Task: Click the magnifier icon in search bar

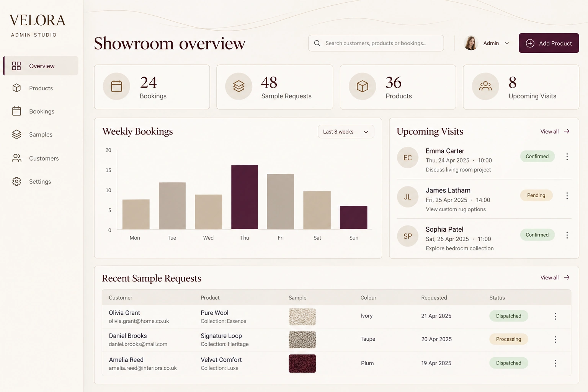Action: [x=317, y=43]
